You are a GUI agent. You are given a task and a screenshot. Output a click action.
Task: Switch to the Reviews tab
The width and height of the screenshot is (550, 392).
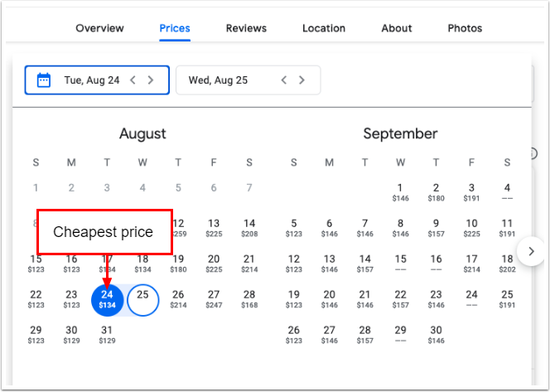(x=246, y=28)
